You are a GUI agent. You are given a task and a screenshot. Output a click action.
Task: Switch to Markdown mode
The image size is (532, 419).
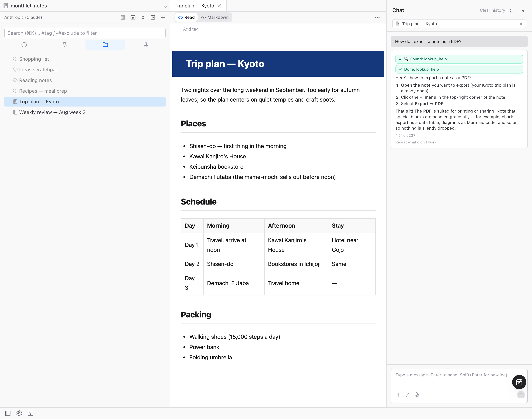[x=215, y=17]
